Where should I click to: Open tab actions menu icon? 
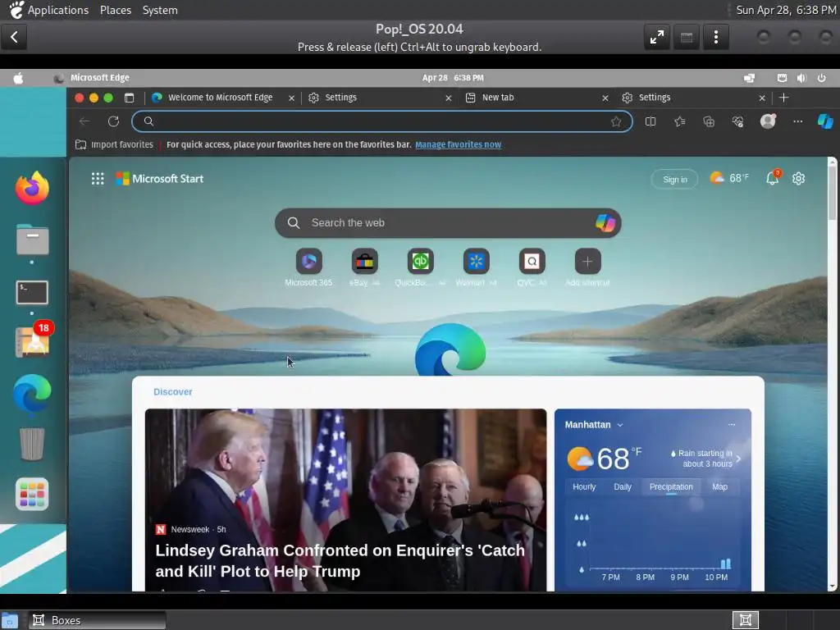129,98
